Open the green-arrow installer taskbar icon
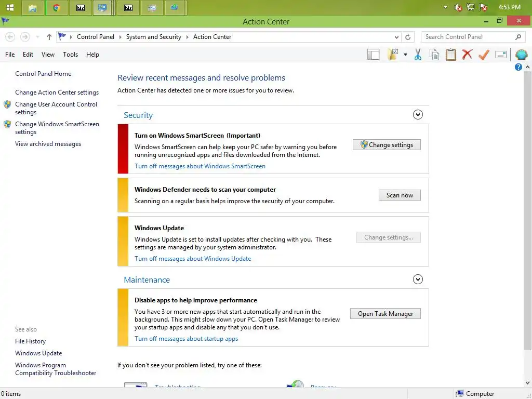 click(x=175, y=8)
